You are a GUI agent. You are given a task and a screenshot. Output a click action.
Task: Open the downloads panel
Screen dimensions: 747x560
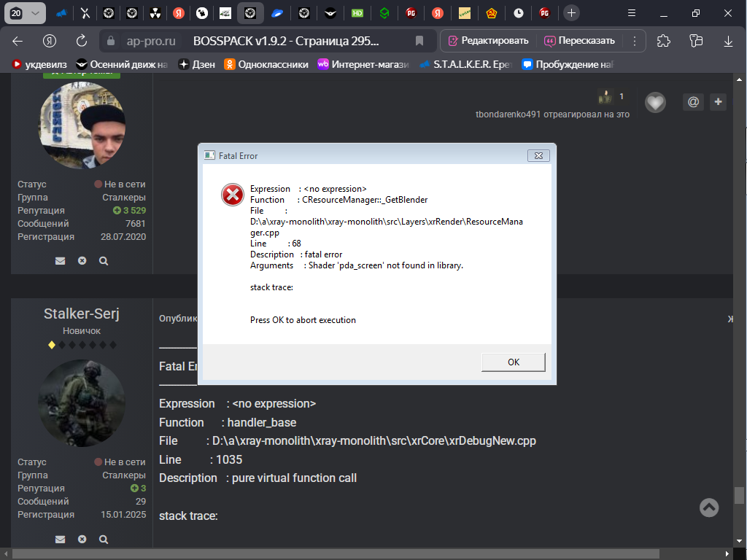coord(728,41)
